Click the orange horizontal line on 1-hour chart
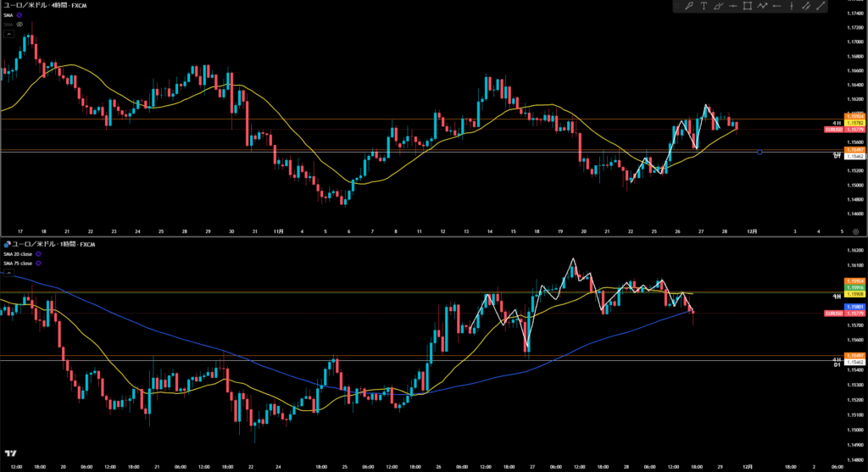Screen dimensions: 868x472 click(254, 292)
